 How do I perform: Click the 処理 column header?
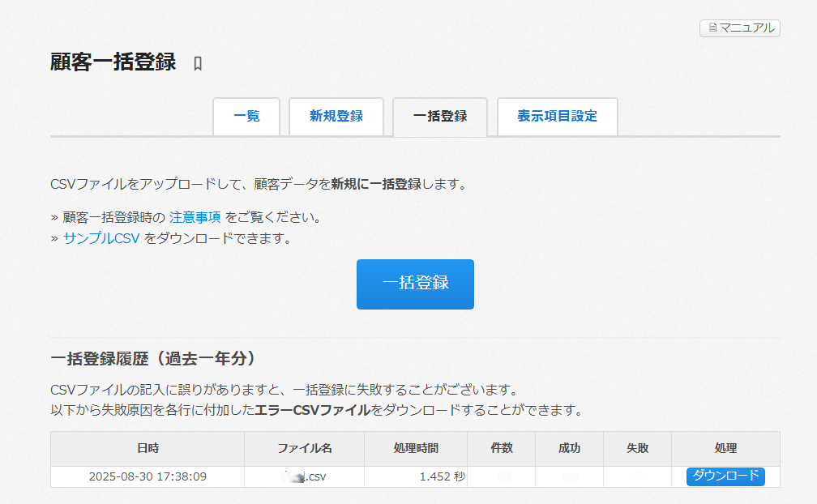[725, 449]
